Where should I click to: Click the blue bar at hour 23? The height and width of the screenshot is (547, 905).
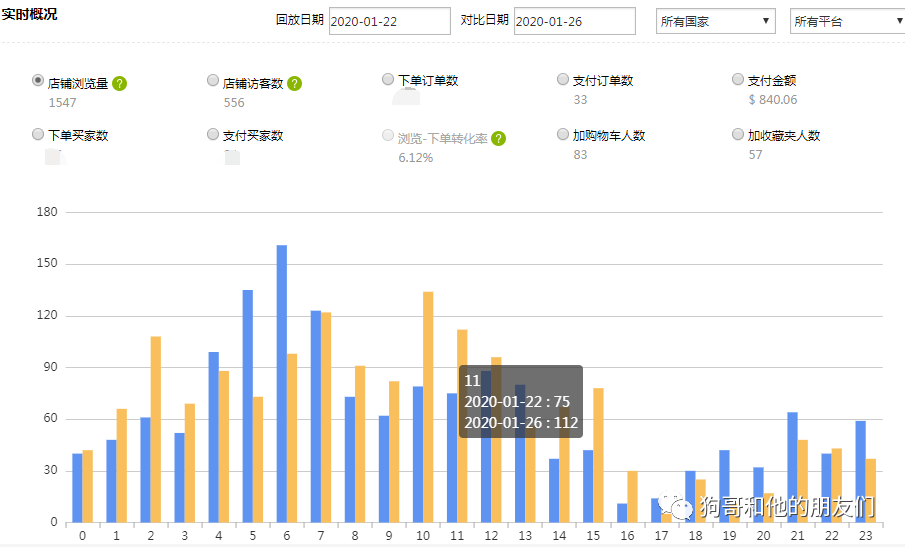point(861,472)
